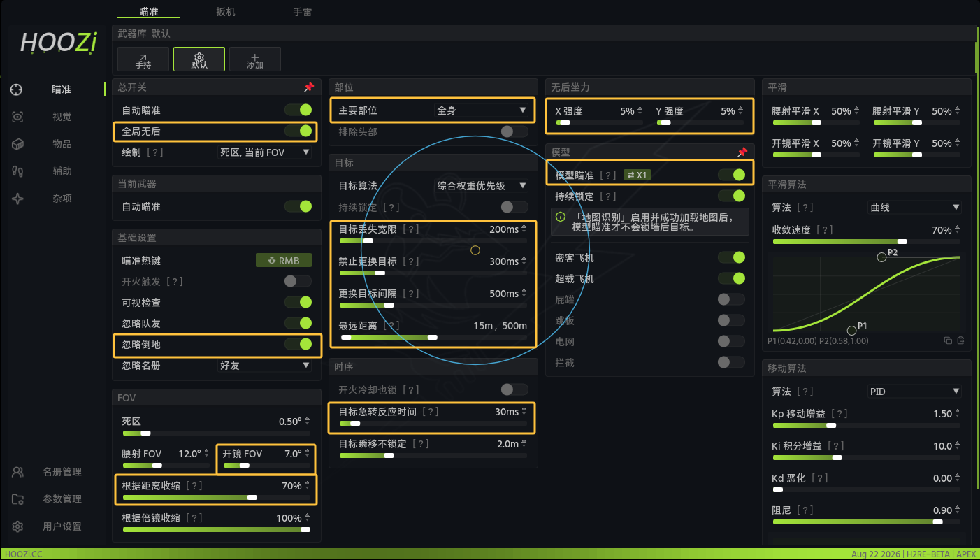The image size is (980, 560).
Task: Click the 物品 cube icon in the sidebar
Action: tap(17, 144)
